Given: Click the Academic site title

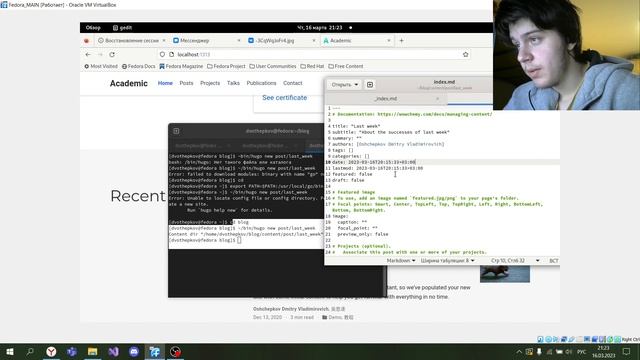Looking at the screenshot, I should [x=129, y=83].
